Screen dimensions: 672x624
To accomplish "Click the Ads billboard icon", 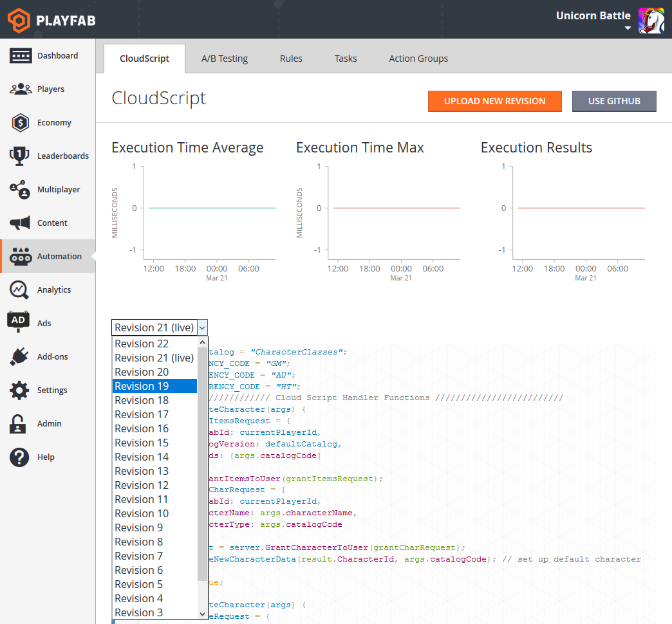I will [18, 322].
